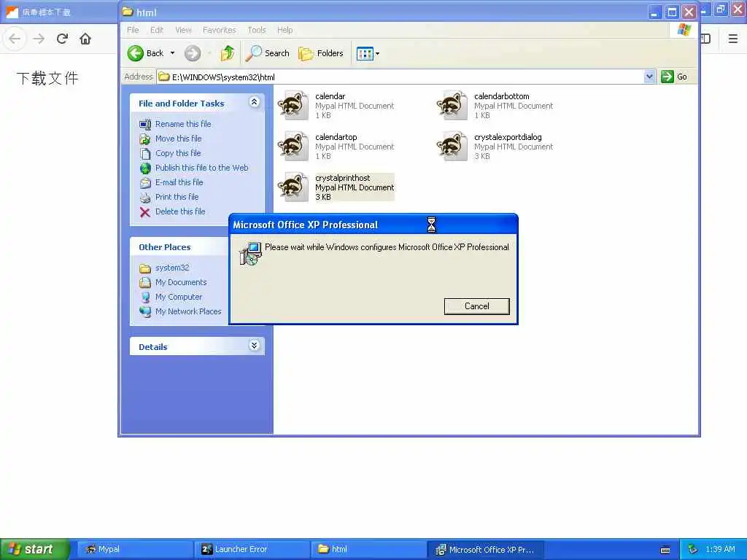Switch to Launcher Error taskbar button
Image resolution: width=747 pixels, height=560 pixels.
pyautogui.click(x=252, y=550)
